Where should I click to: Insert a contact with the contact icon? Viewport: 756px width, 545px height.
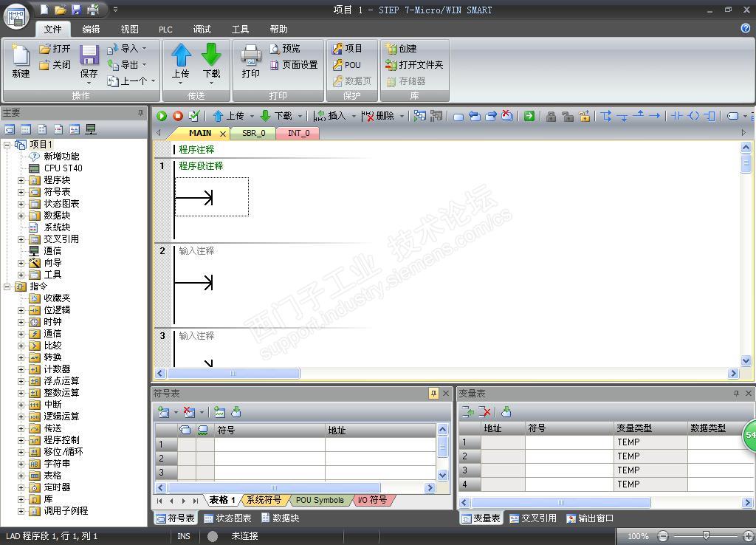678,116
